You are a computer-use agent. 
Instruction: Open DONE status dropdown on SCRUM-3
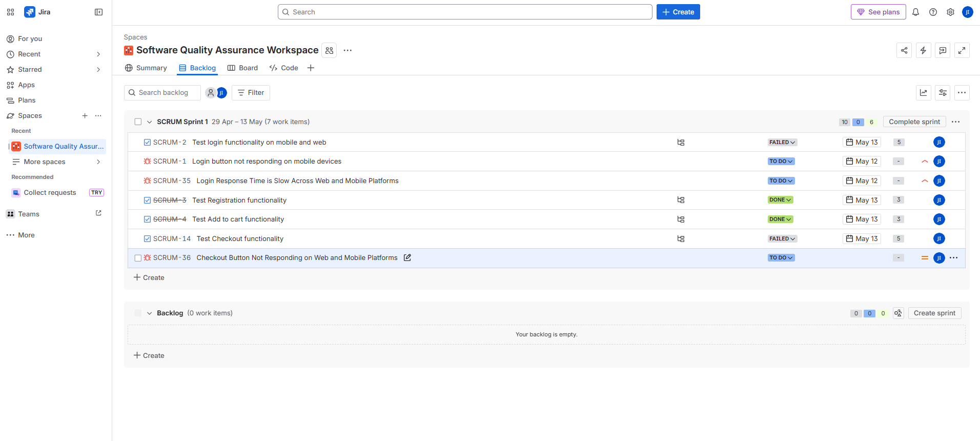pyautogui.click(x=780, y=200)
